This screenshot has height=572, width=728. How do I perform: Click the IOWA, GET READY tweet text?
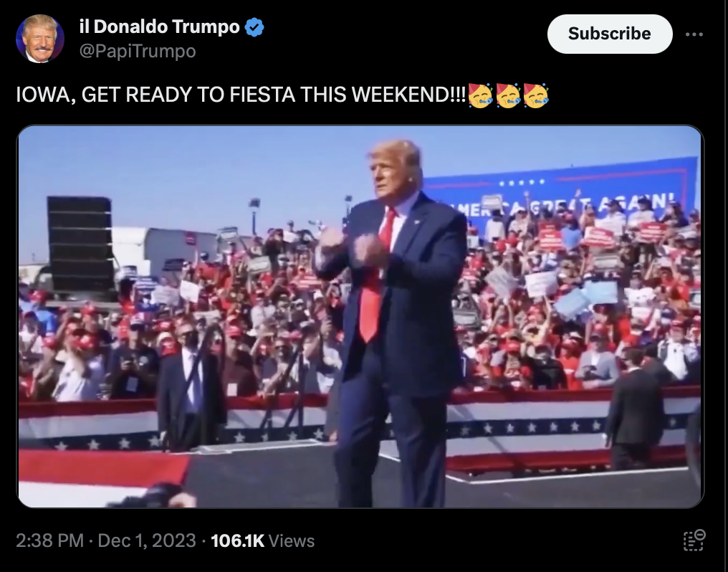pos(241,95)
